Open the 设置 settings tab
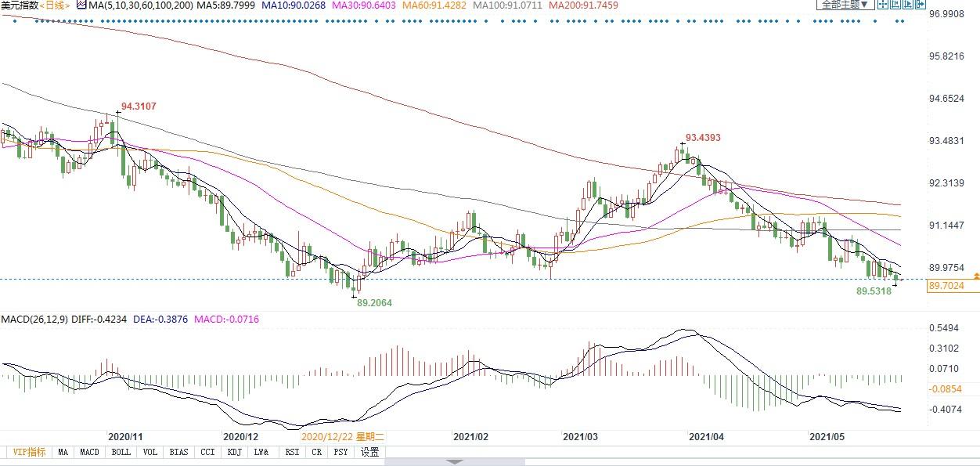The image size is (980, 466). tap(370, 452)
